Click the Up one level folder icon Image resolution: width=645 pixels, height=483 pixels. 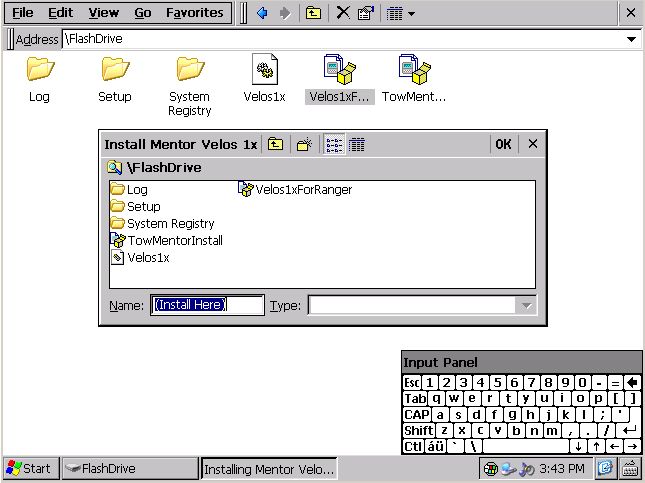coord(314,13)
